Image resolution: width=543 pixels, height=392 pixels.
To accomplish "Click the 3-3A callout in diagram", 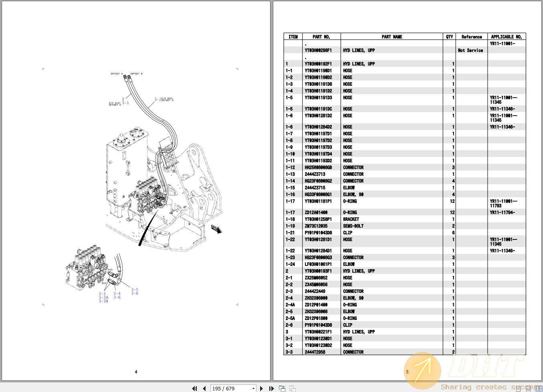I will [x=104, y=298].
